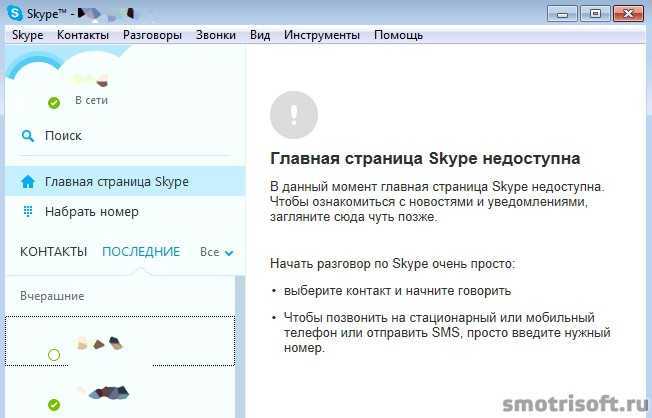This screenshot has height=418, width=652.
Task: Maximize the Skype window
Action: [595, 14]
